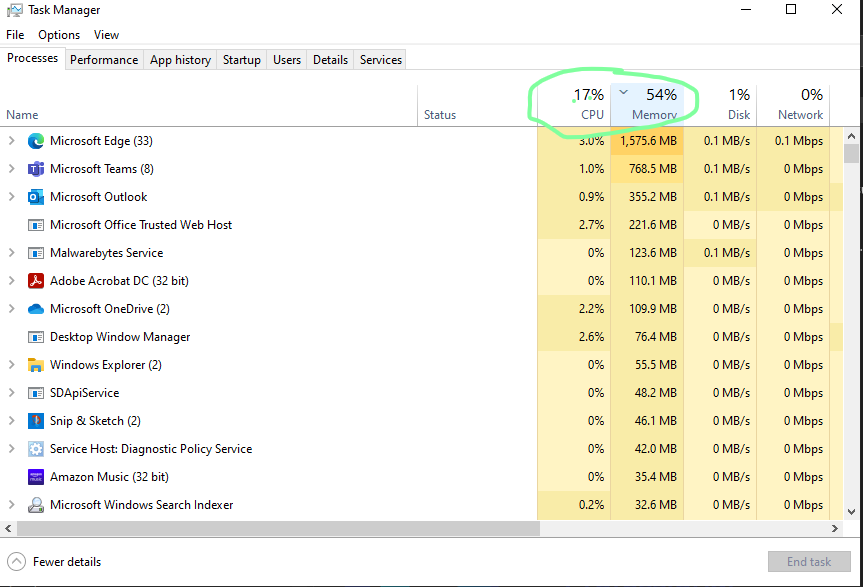
Task: Click the Windows Explorer folder icon
Action: coord(36,365)
